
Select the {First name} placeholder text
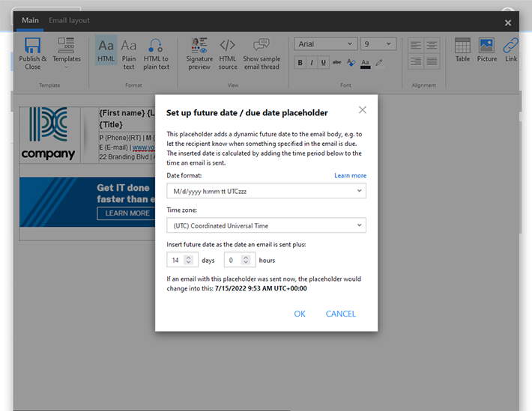click(x=122, y=113)
